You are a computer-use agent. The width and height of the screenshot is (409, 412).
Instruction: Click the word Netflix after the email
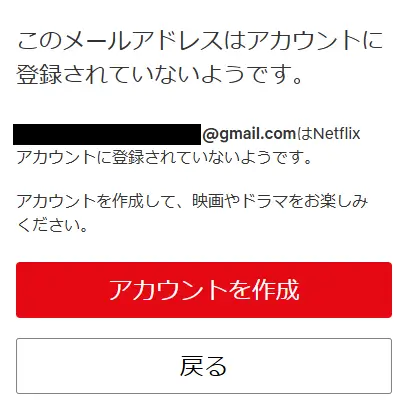click(x=337, y=134)
